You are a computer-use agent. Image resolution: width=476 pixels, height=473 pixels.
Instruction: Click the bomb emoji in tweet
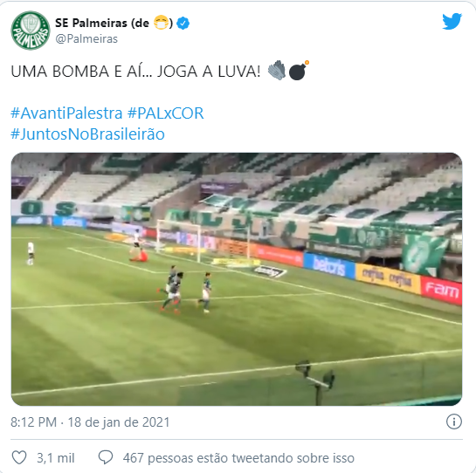(299, 71)
